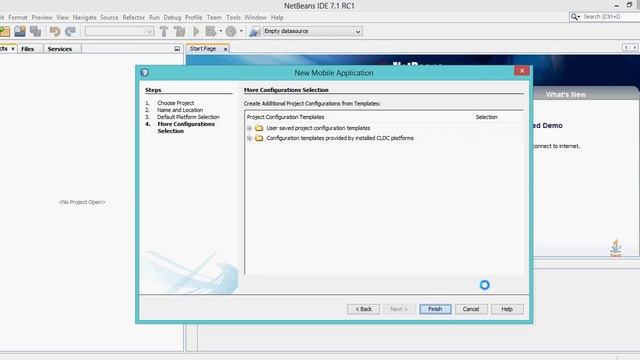Open the Format menu
This screenshot has height=360, width=640.
(18, 18)
